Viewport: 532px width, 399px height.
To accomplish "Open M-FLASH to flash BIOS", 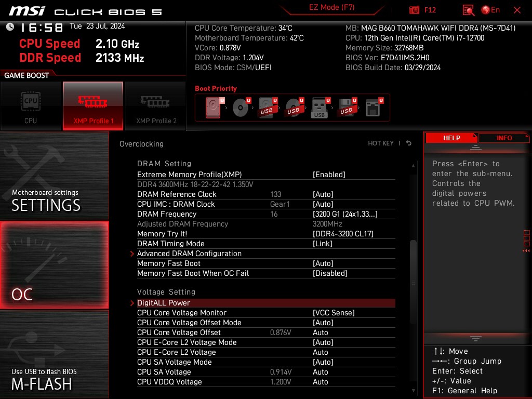I will coord(54,354).
